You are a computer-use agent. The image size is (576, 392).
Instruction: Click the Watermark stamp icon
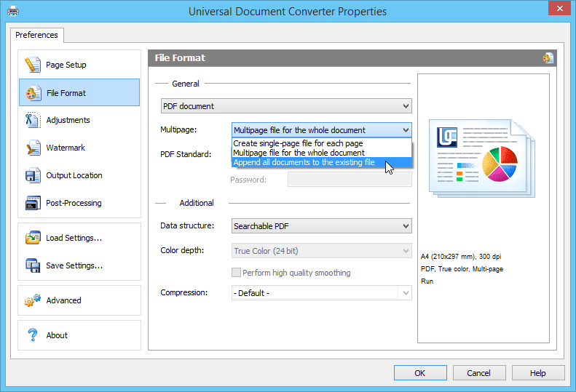pos(33,148)
